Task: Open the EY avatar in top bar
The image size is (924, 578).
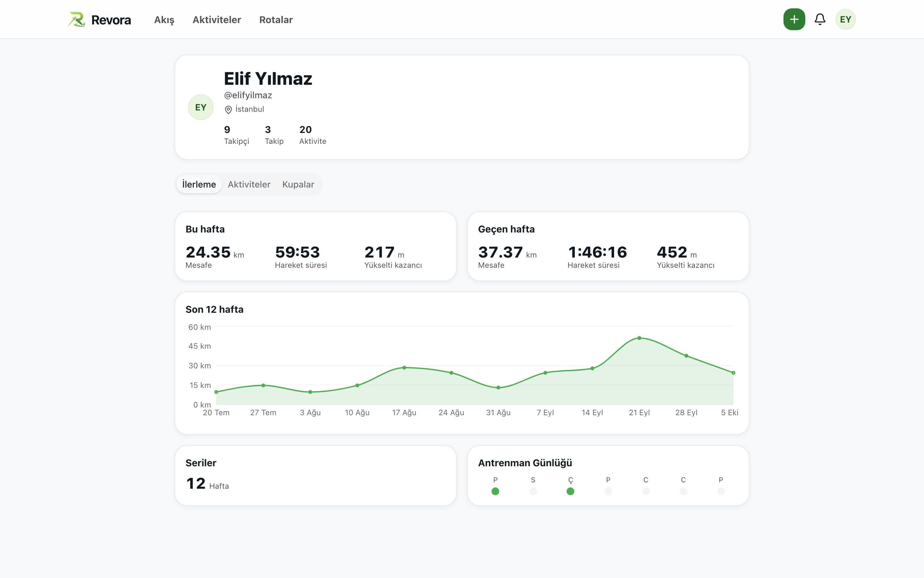Action: 845,20
